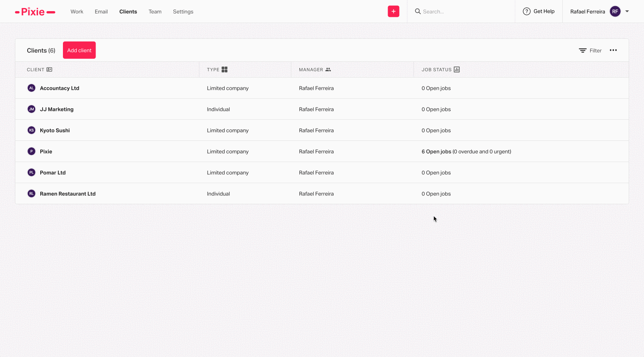The width and height of the screenshot is (644, 357).
Task: Click '0 Open jobs' in Kyoto Sushi row
Action: pos(436,131)
